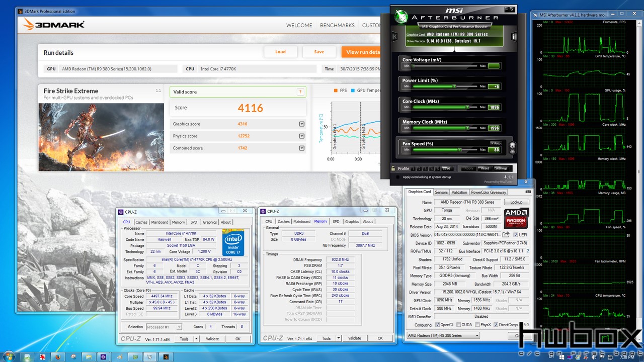Toggle Apply overclocking at system startup
Viewport: 644px width, 362px height.
tap(398, 177)
